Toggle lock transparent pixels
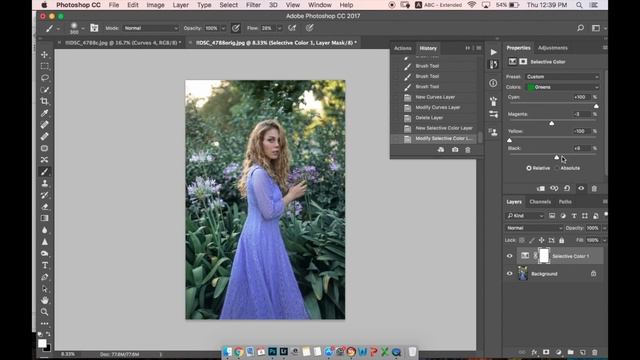Image resolution: width=640 pixels, height=360 pixels. click(522, 240)
